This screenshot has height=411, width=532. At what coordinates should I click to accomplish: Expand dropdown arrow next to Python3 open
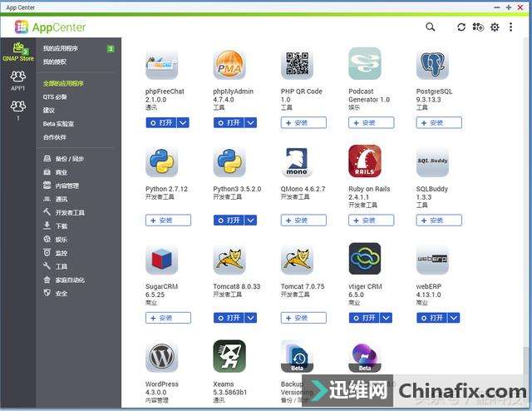click(x=250, y=220)
